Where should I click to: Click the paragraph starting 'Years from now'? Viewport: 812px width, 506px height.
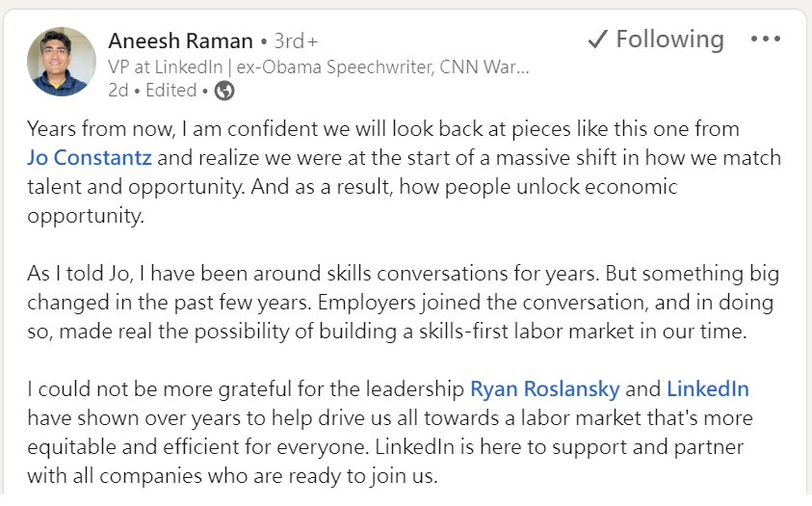(404, 172)
